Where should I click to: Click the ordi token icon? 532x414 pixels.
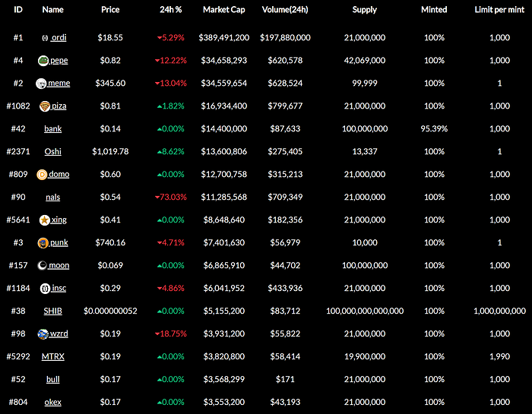coord(45,37)
